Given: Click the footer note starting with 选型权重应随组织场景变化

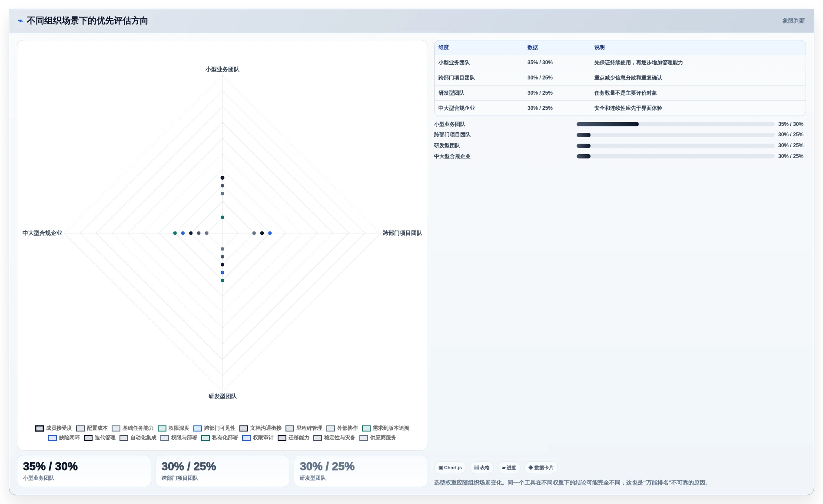Looking at the screenshot, I should pyautogui.click(x=572, y=483).
